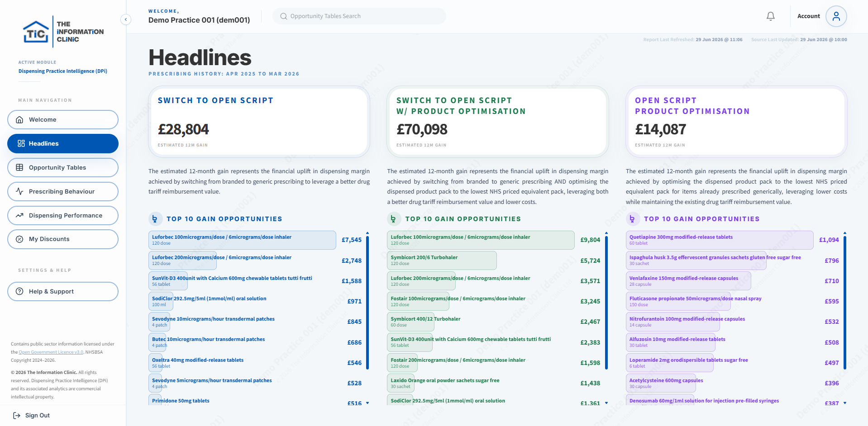Click Fluticasone propionate nasal spray row

(734, 301)
